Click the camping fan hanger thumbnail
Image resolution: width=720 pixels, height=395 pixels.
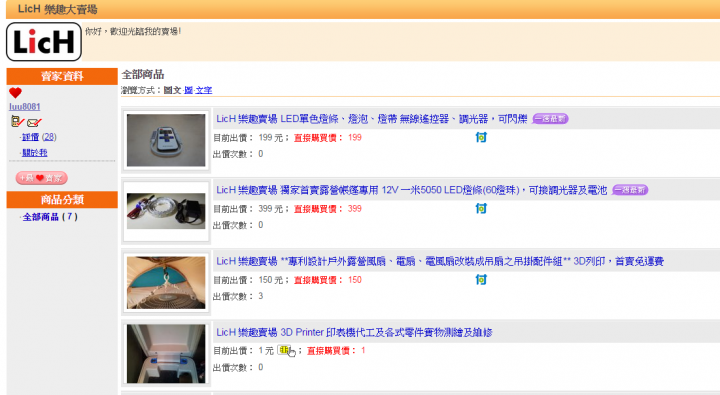[x=166, y=282]
